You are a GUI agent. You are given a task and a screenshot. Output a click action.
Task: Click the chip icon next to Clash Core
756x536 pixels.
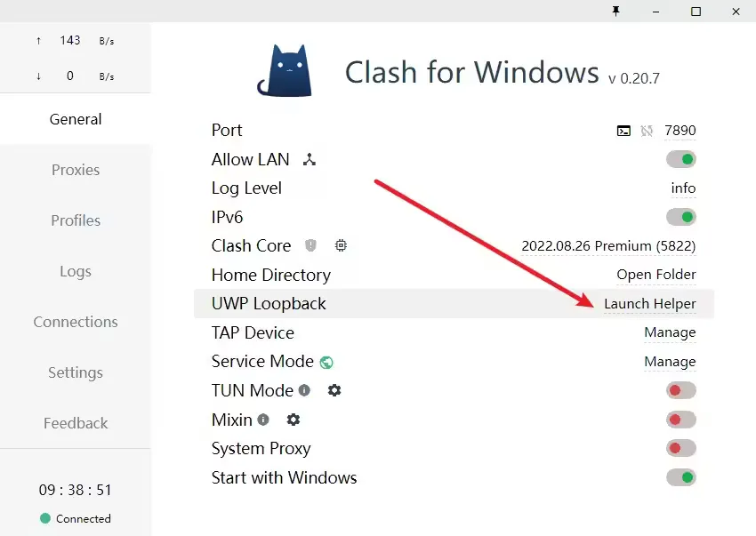coord(341,245)
